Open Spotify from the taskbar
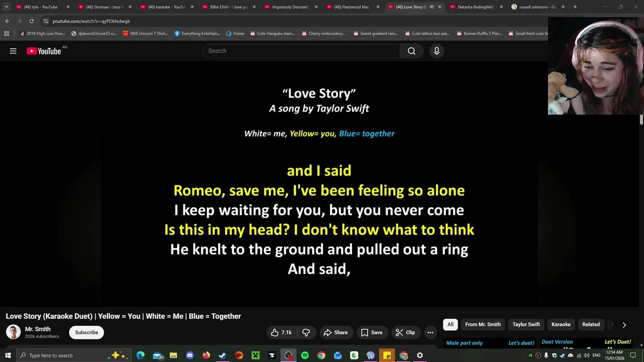Image resolution: width=644 pixels, height=362 pixels. pos(305,355)
